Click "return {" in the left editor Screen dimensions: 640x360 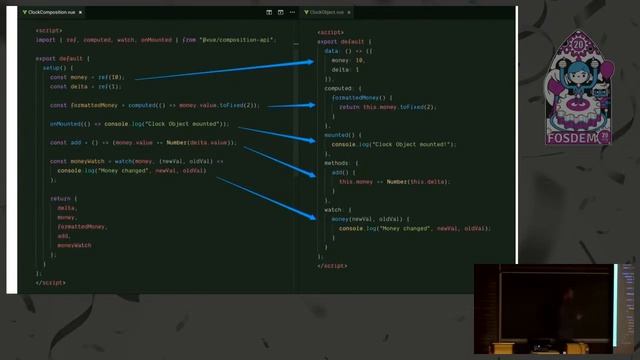[x=63, y=198]
